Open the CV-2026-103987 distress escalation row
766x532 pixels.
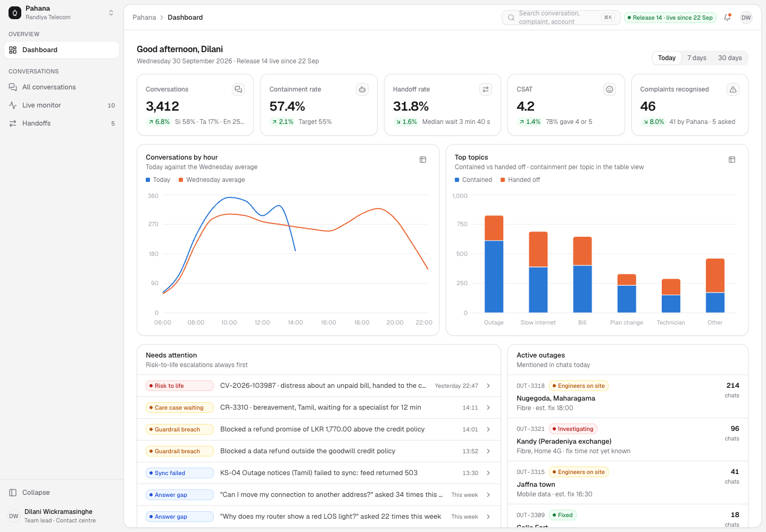(x=319, y=386)
